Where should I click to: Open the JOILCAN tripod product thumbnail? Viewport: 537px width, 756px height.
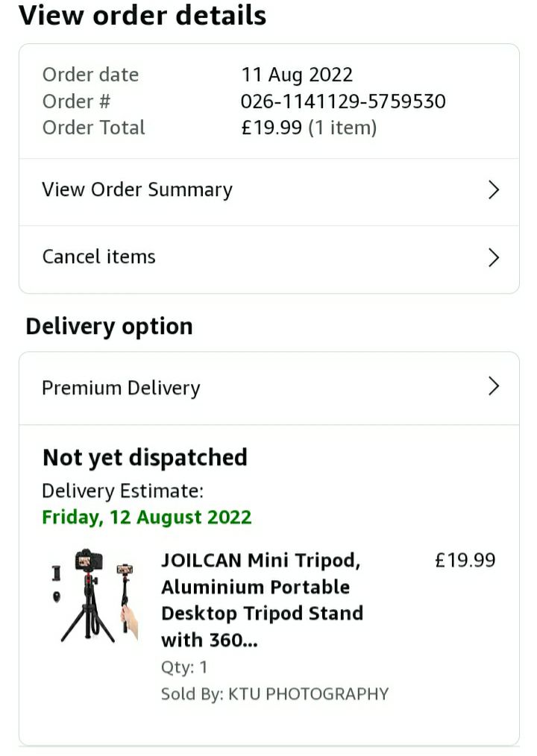click(95, 596)
